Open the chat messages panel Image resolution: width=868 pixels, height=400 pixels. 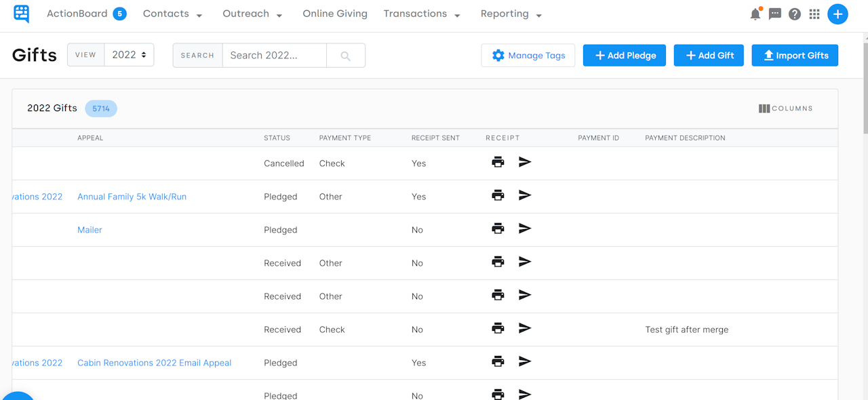point(774,14)
